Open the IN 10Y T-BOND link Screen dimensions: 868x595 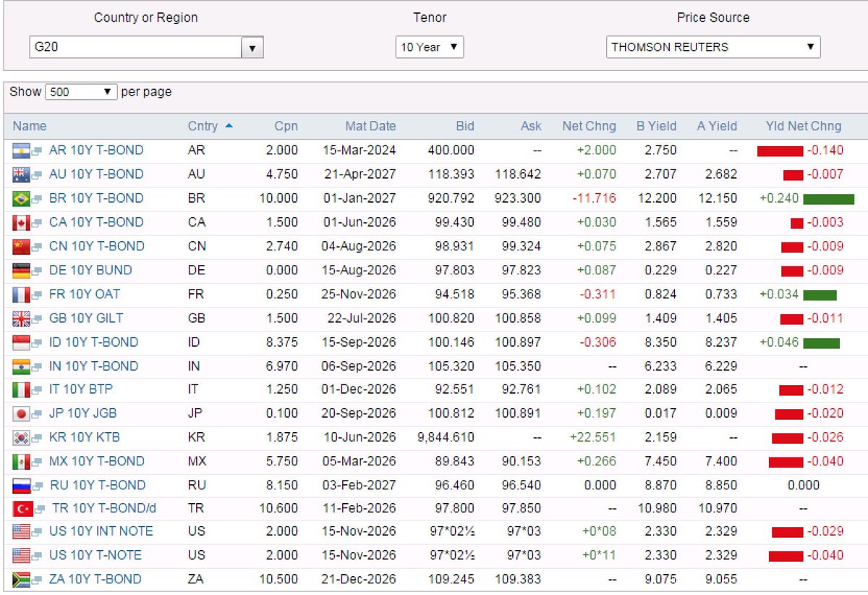point(94,366)
